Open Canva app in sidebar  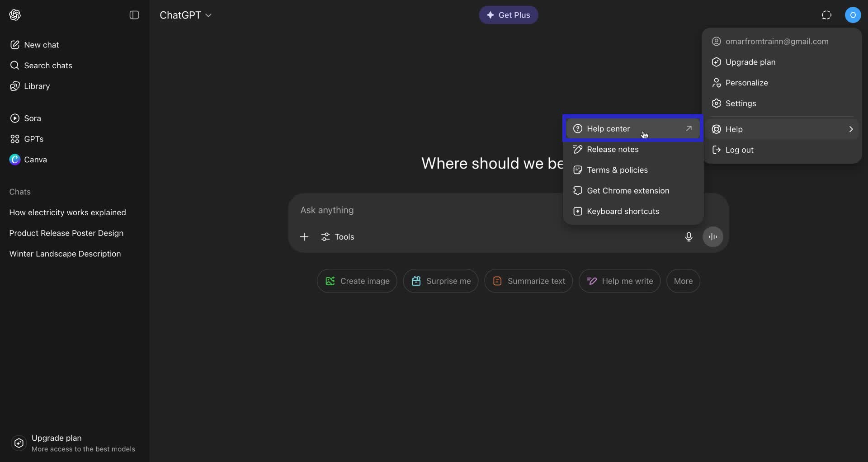pyautogui.click(x=35, y=160)
